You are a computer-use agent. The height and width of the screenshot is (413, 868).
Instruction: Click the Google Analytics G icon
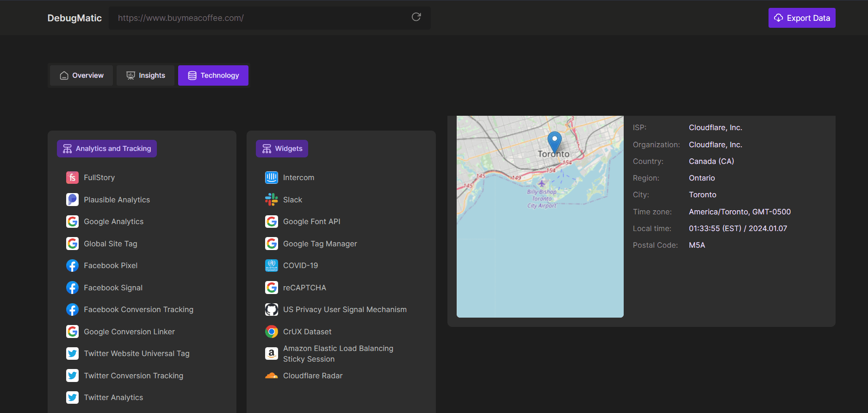click(72, 221)
